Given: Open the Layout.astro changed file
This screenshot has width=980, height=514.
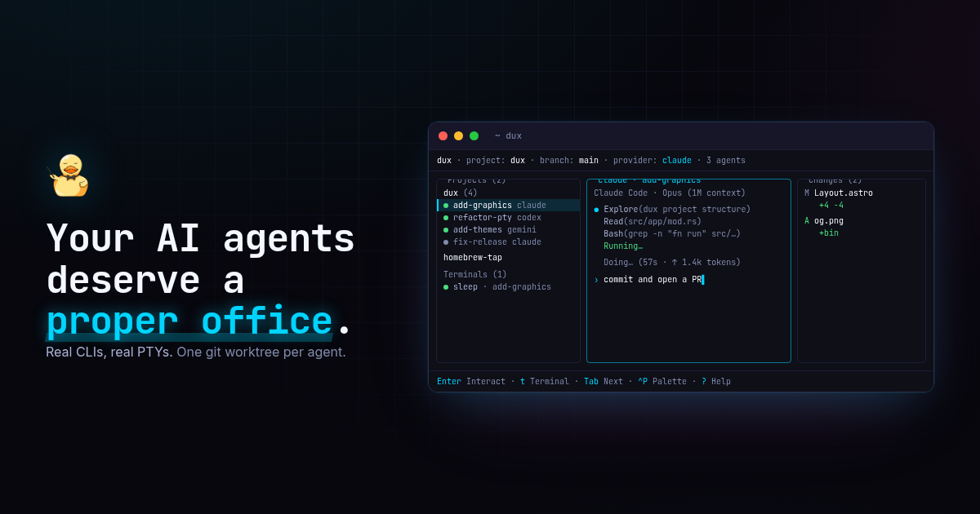Looking at the screenshot, I should click(x=844, y=193).
